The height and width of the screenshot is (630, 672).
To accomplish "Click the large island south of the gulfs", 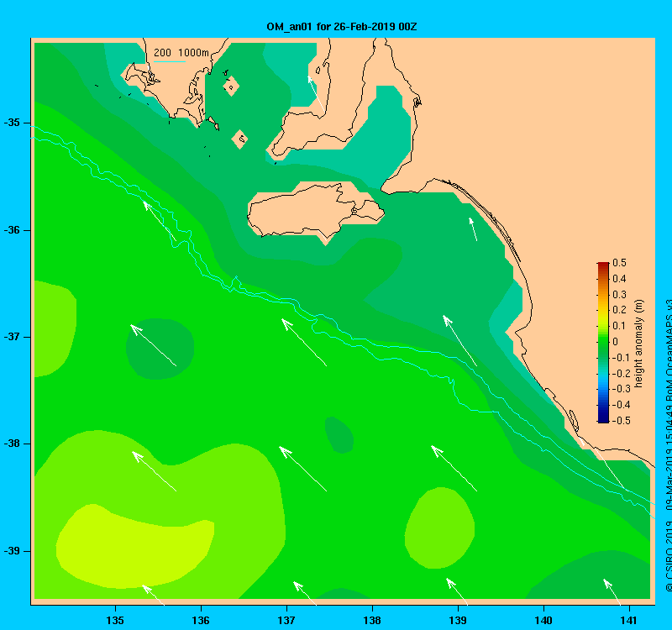I will [315, 210].
